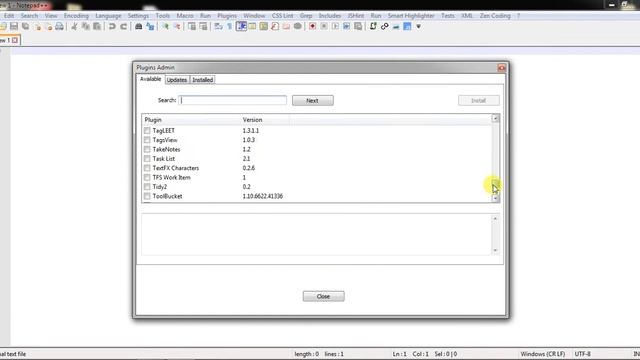Close the Plugins Admin dialog with X
The height and width of the screenshot is (360, 640).
502,68
